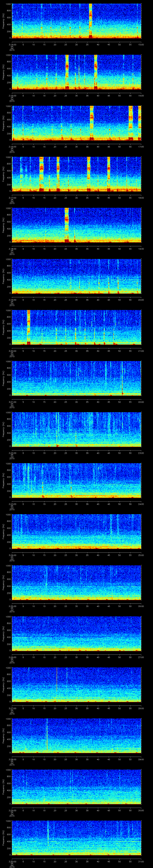Click the last wide burst in 3:17:00 spectrogram
The height and width of the screenshot is (868, 153).
pos(109,174)
